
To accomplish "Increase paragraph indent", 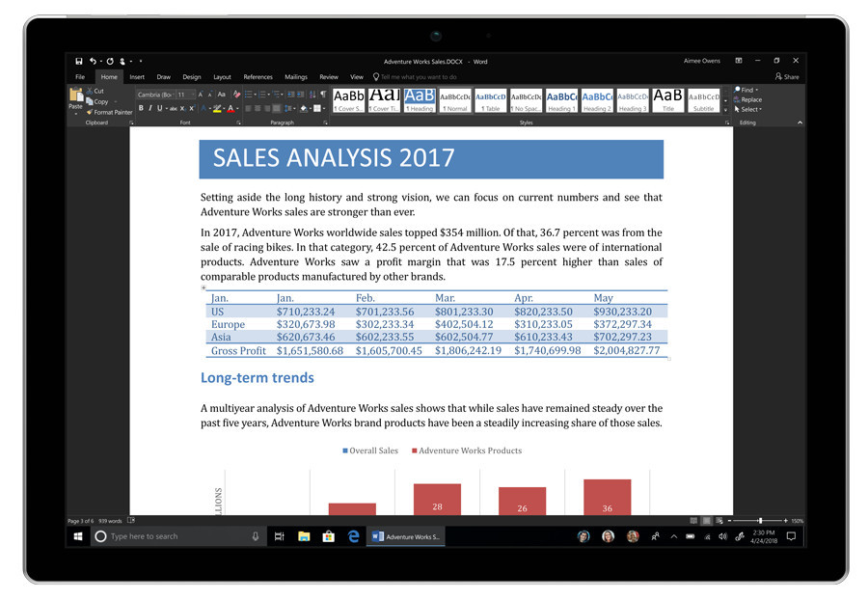I will pyautogui.click(x=300, y=95).
